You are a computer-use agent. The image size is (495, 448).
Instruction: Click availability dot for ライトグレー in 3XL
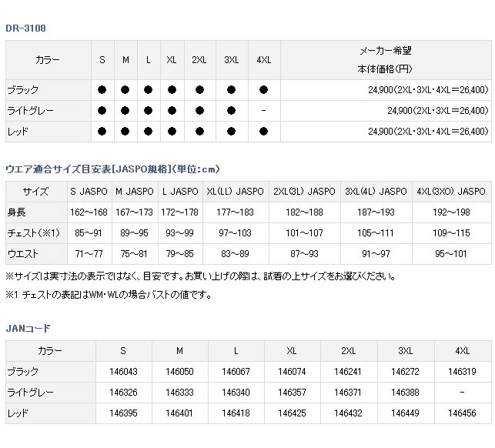tap(232, 111)
